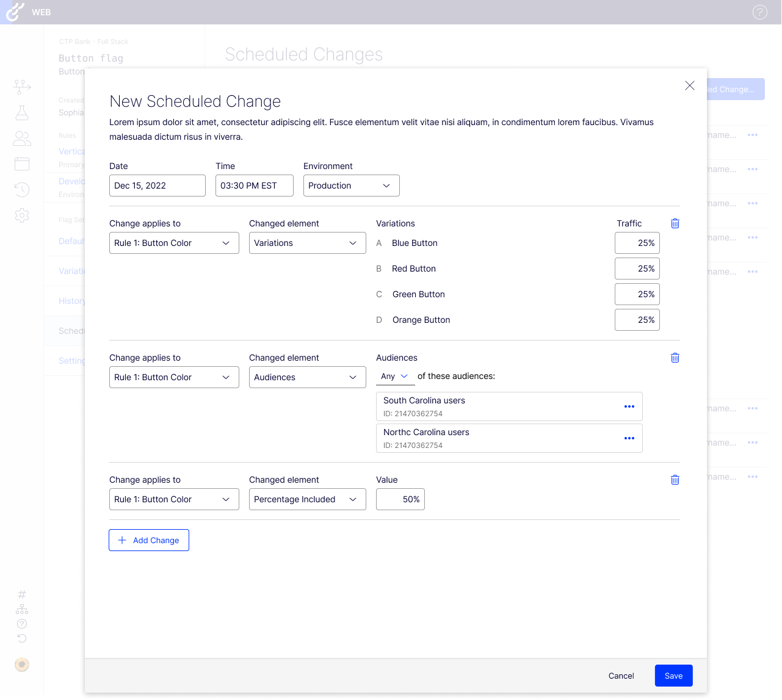This screenshot has height=700, width=782.
Task: Close the New Scheduled Change dialog
Action: [690, 85]
